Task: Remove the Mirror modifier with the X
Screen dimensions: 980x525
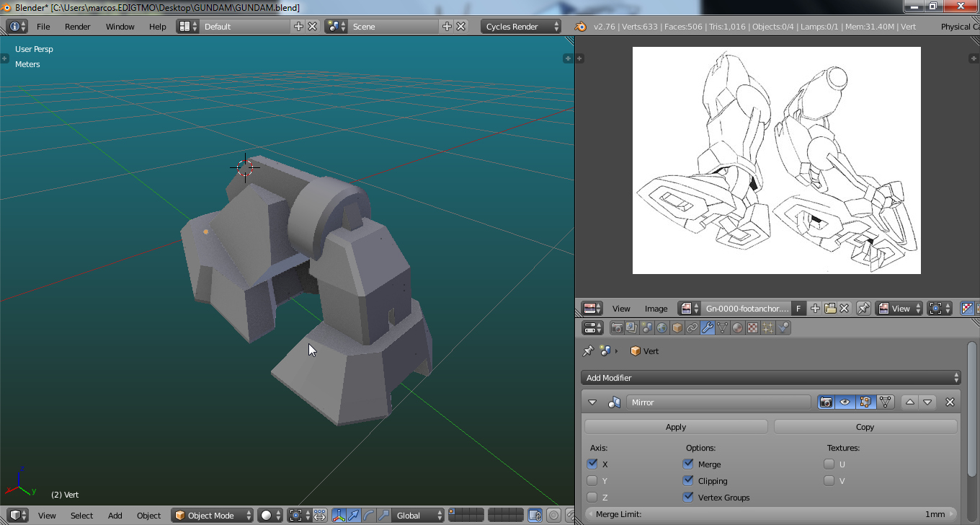Action: tap(950, 402)
